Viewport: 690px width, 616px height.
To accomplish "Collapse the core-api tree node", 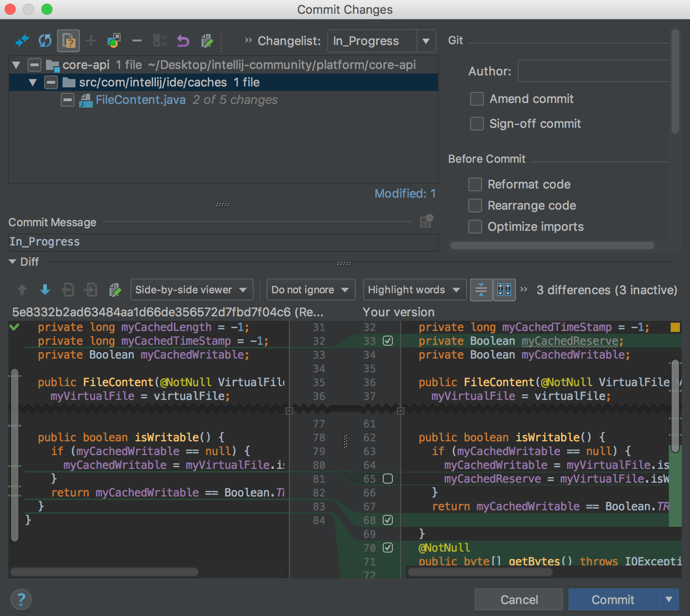I will pos(17,65).
